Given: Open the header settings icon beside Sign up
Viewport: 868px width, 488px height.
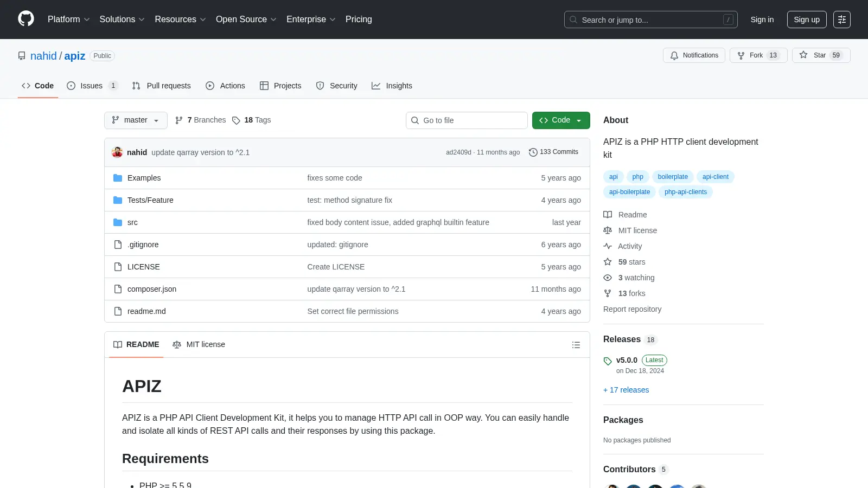Looking at the screenshot, I should click(842, 20).
